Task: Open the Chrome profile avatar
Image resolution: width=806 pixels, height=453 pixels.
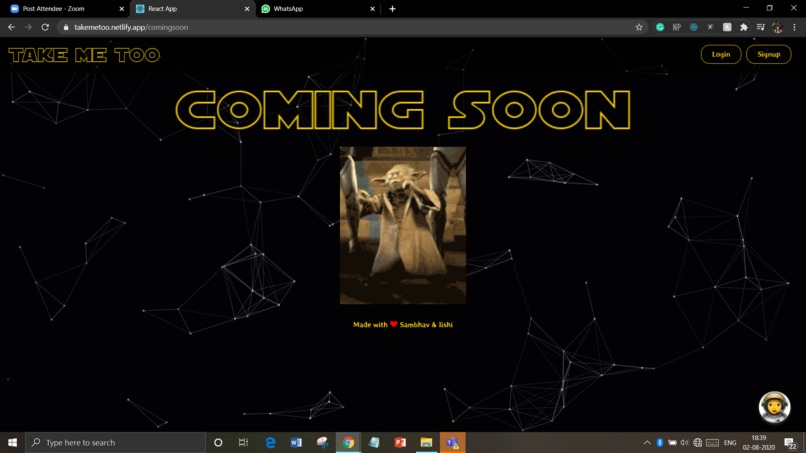Action: 777,27
